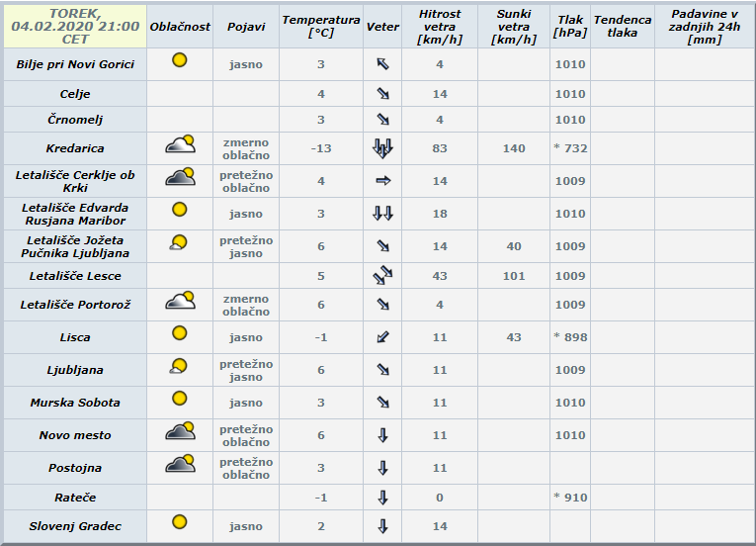
Task: Click pretežno oblačno text in Novo mesto row
Action: [x=246, y=435]
